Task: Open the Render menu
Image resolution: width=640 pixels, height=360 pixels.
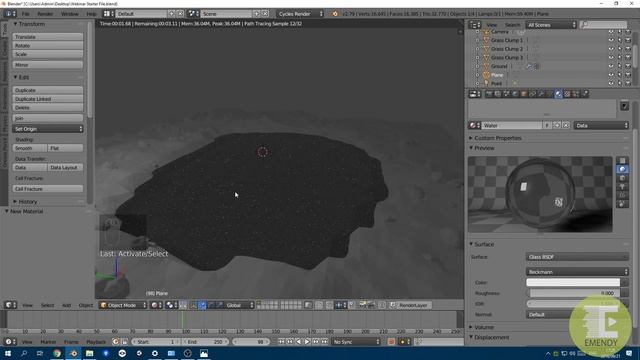Action: 45,13
